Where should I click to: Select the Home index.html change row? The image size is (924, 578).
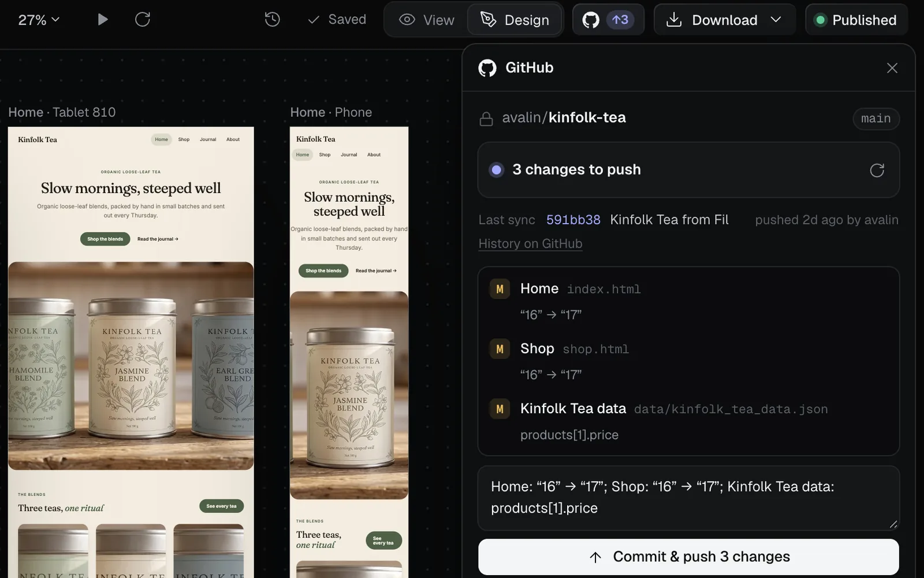[688, 301]
